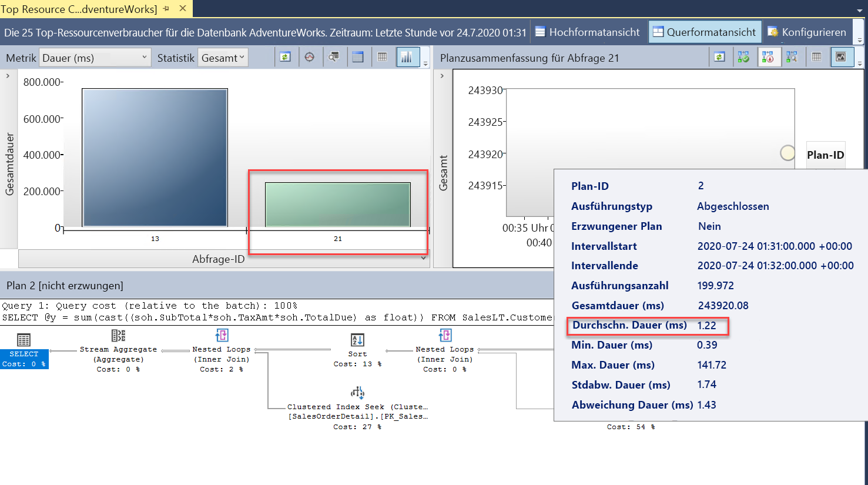Select the SELECT plan node

pyautogui.click(x=24, y=352)
